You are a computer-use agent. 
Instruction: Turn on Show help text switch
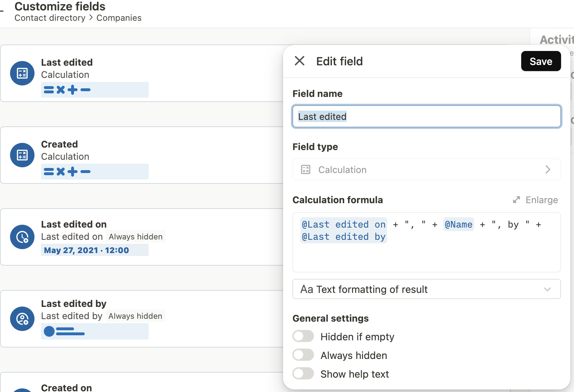(x=303, y=373)
